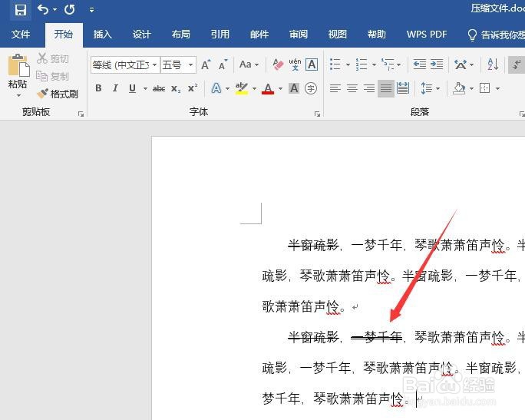This screenshot has width=525, height=420.
Task: Toggle character shading A icon
Action: tap(294, 88)
